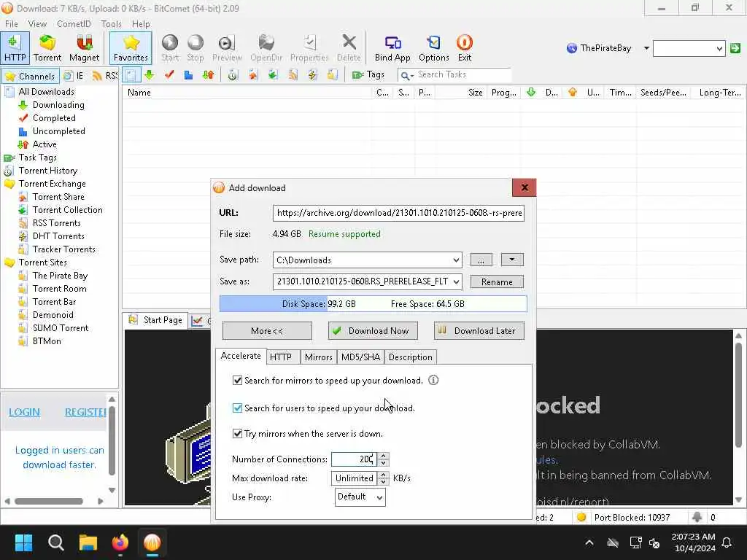Open Firefox from the taskbar
Viewport: 747px width, 560px height.
coord(120,542)
